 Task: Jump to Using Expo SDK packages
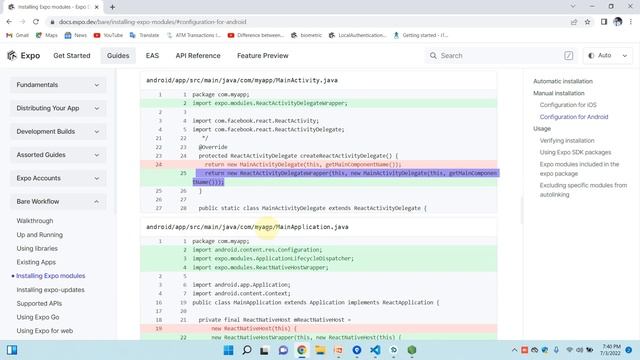coord(575,152)
